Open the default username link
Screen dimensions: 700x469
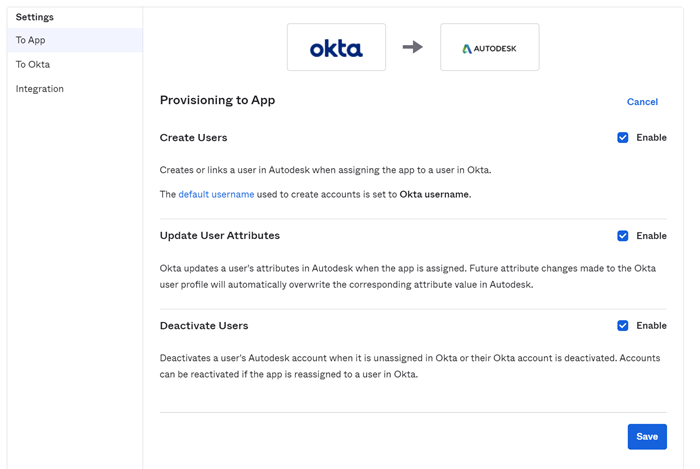point(216,194)
